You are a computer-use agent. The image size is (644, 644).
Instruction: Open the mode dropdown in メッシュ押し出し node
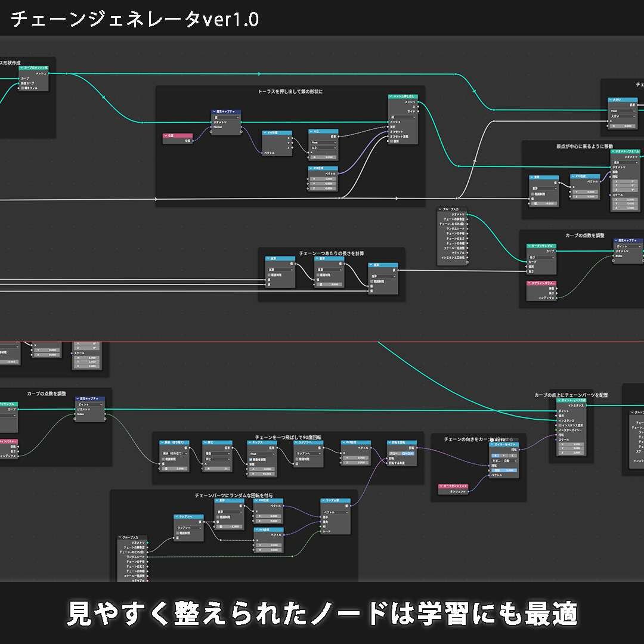click(x=402, y=117)
